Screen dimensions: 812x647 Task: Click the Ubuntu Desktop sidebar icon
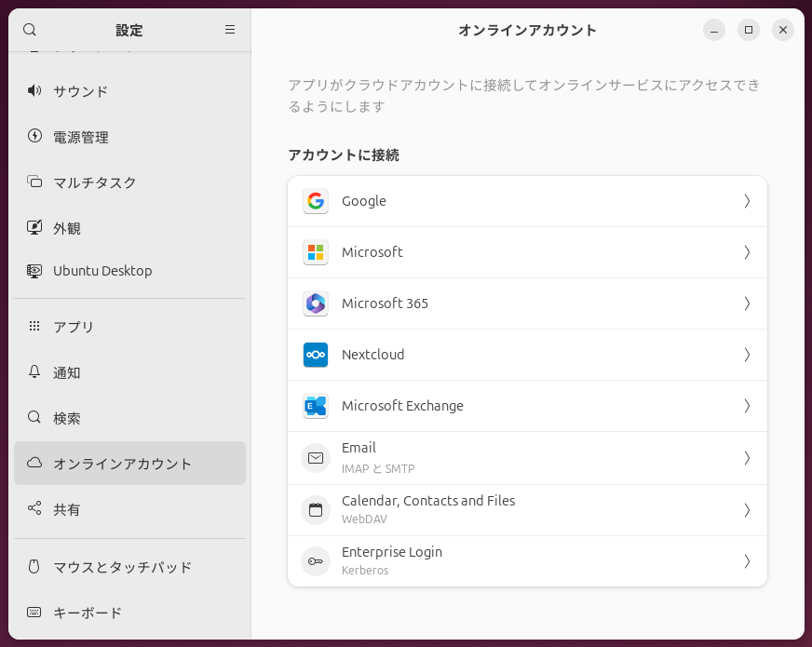pyautogui.click(x=34, y=271)
